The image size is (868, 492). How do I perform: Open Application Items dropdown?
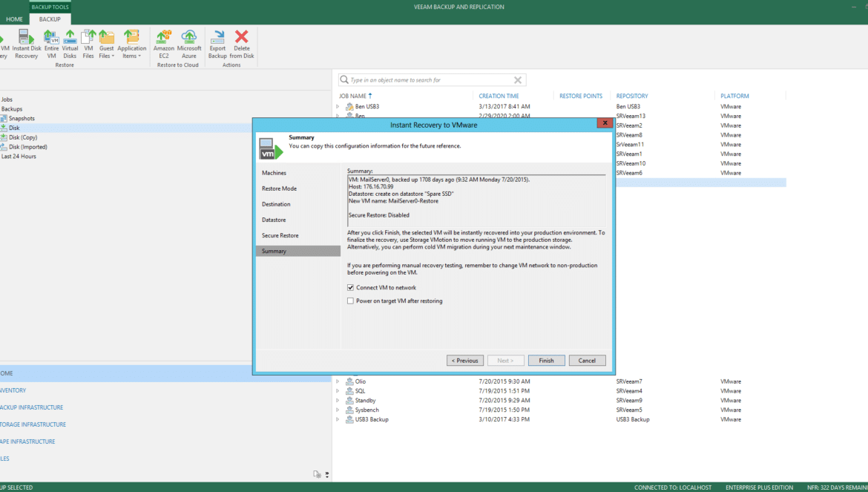coord(132,44)
